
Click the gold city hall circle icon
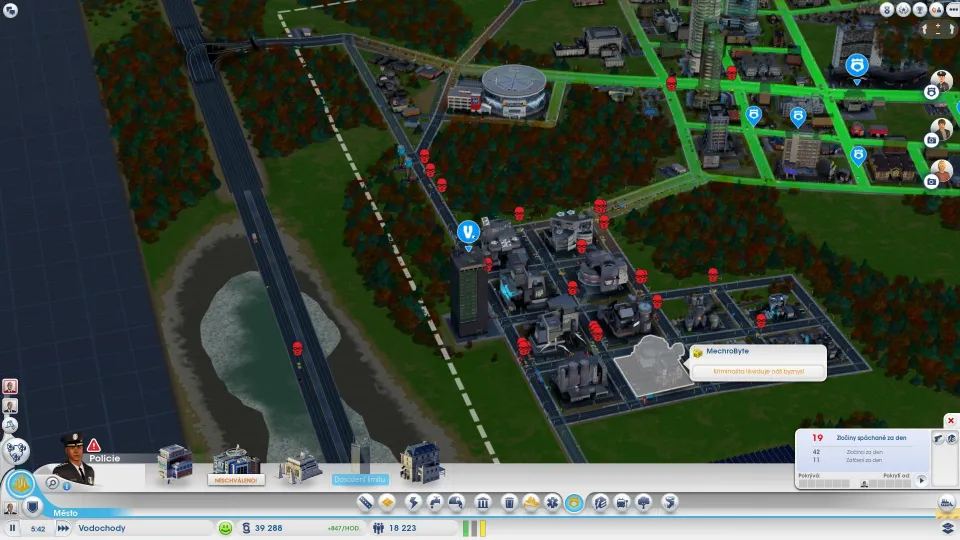point(20,484)
